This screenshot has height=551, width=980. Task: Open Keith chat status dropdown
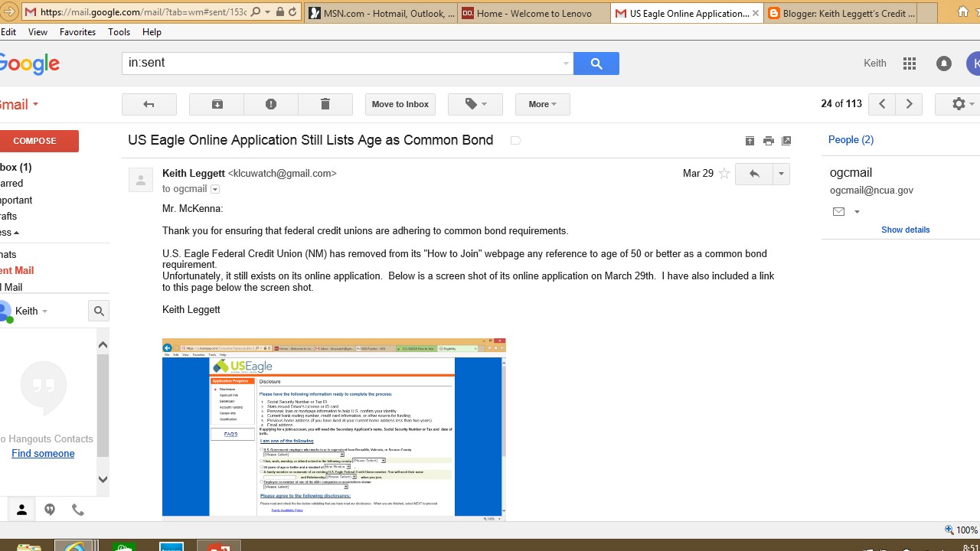44,311
